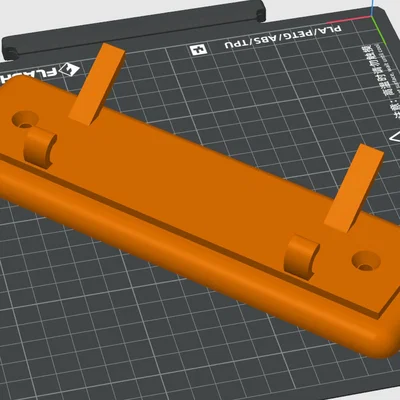Screen dimensions: 400x400
Task: Click the left curved clip on model
Action: coord(40,147)
